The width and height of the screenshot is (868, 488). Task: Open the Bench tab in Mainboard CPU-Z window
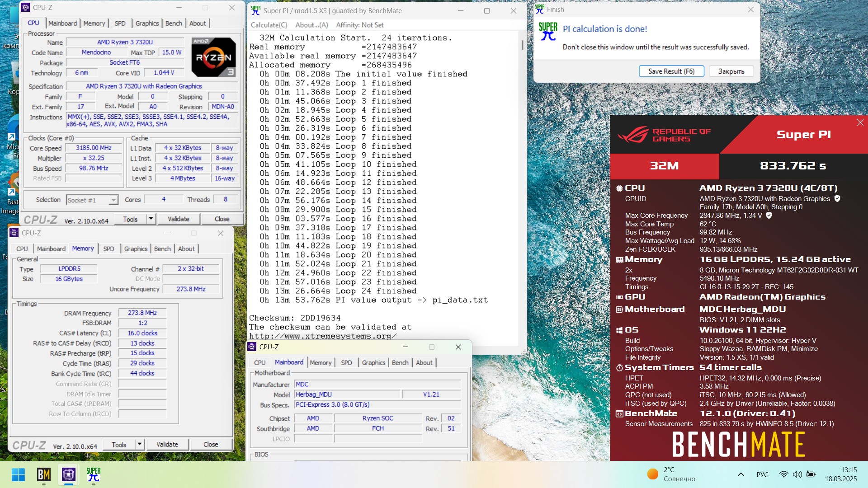(400, 363)
